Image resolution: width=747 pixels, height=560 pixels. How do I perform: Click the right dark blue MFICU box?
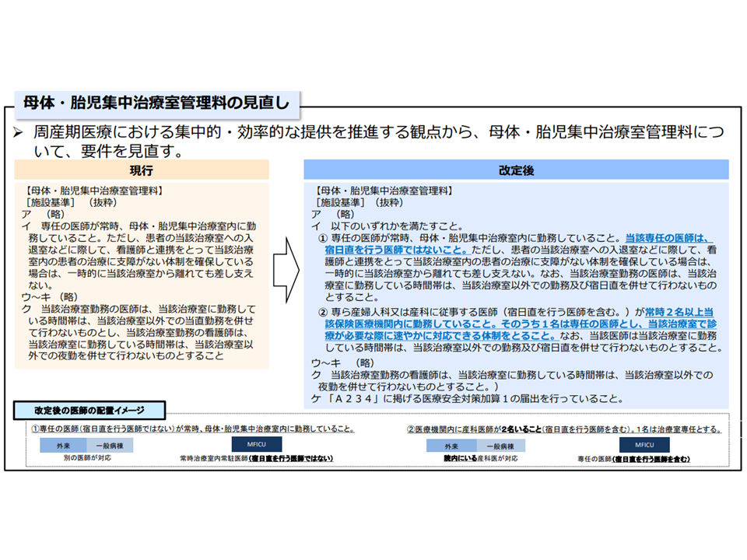[x=645, y=446]
